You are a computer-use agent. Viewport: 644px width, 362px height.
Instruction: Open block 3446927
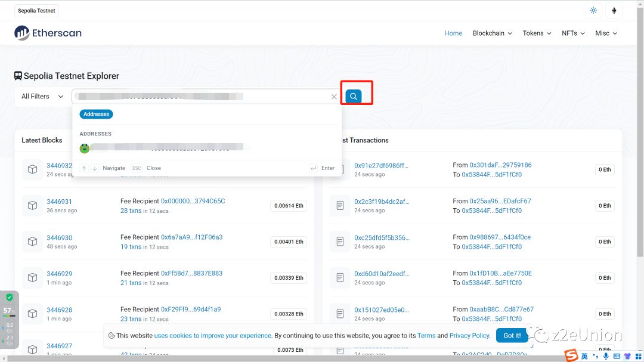coord(59,346)
